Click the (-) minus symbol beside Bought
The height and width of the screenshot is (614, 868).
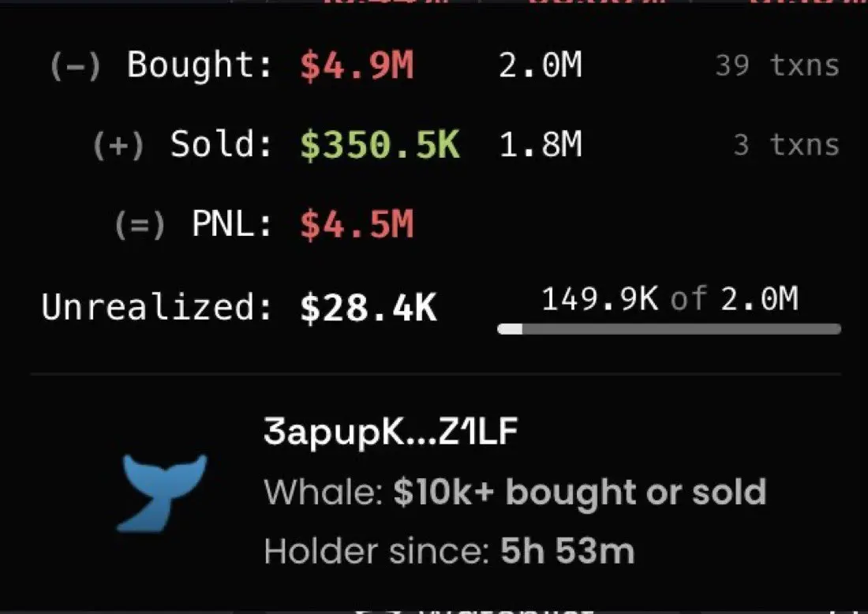point(75,66)
